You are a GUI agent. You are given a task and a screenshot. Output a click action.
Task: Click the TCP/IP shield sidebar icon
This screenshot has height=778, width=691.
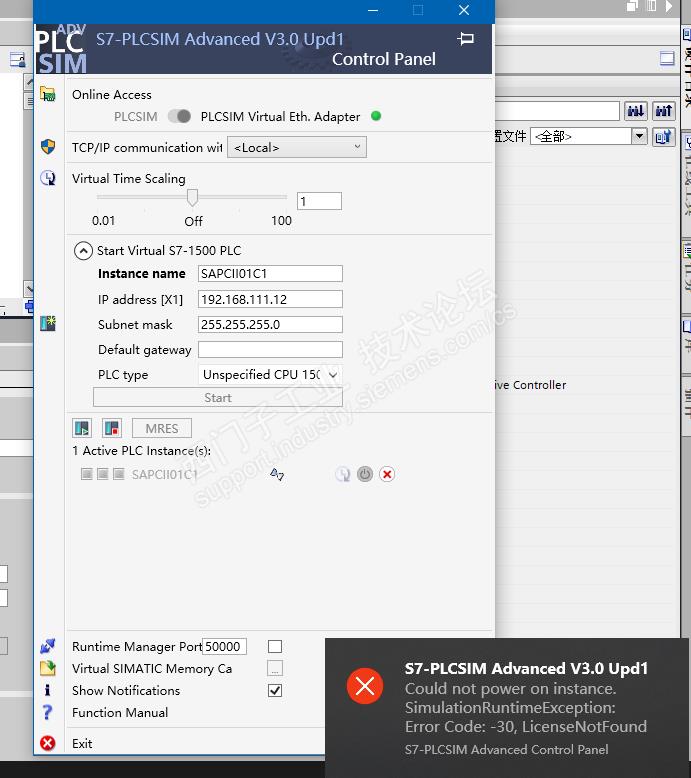[48, 147]
